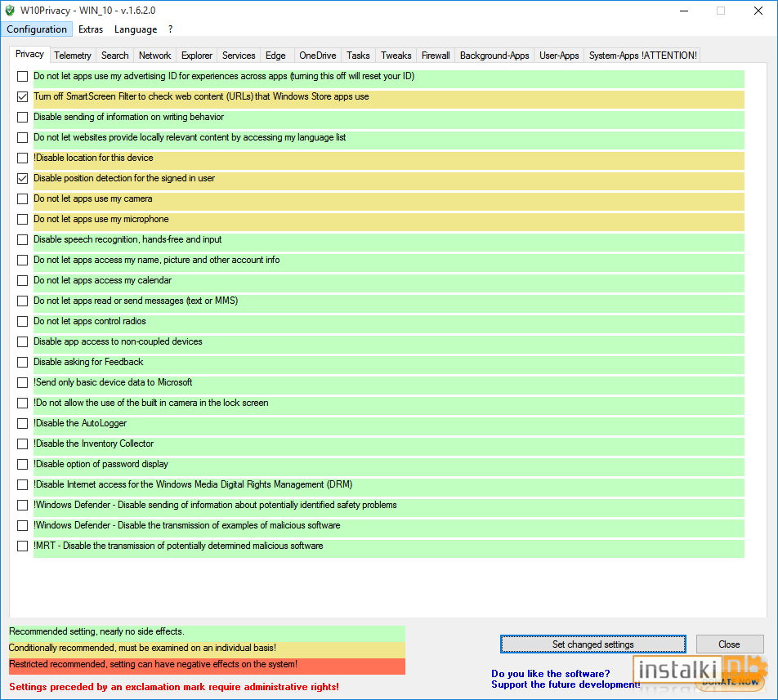Viewport: 778px width, 700px height.
Task: Enable 'Do not let apps control radios'
Action: coord(22,321)
